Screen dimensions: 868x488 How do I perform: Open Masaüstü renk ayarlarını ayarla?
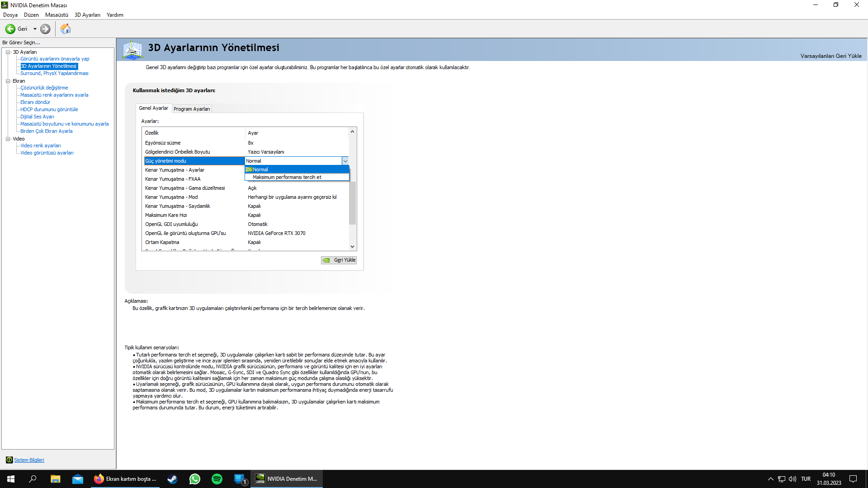54,95
